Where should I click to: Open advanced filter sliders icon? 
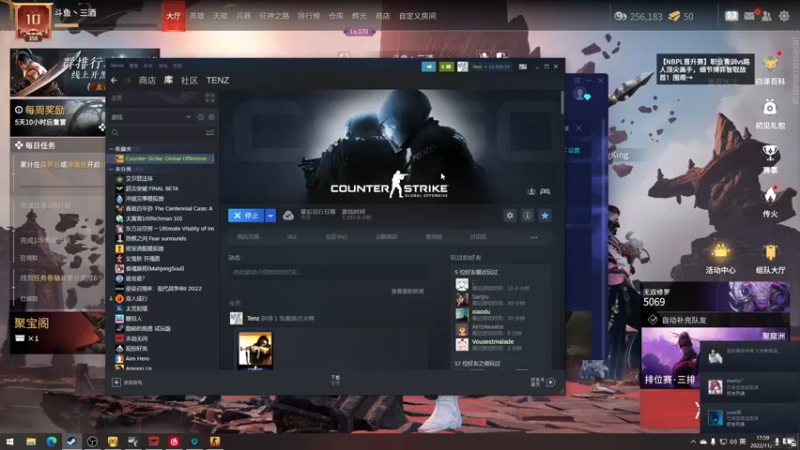tap(210, 133)
